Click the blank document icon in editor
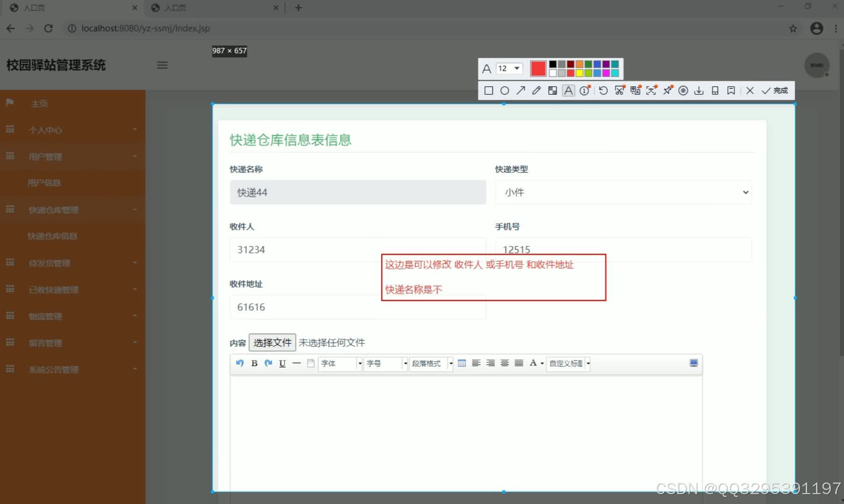This screenshot has height=504, width=844. point(310,363)
